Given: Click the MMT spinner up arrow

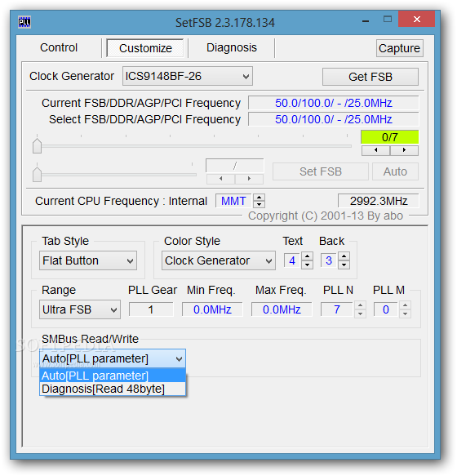Looking at the screenshot, I should (260, 198).
